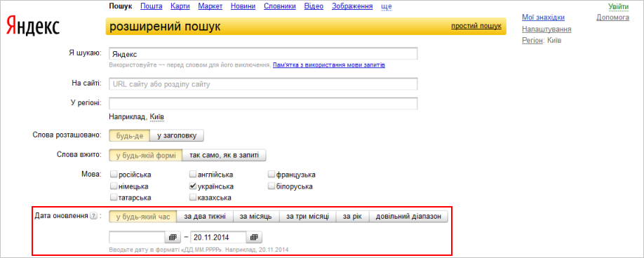This screenshot has height=258, width=644.
Task: Open the Пошук tab
Action: pos(121,6)
